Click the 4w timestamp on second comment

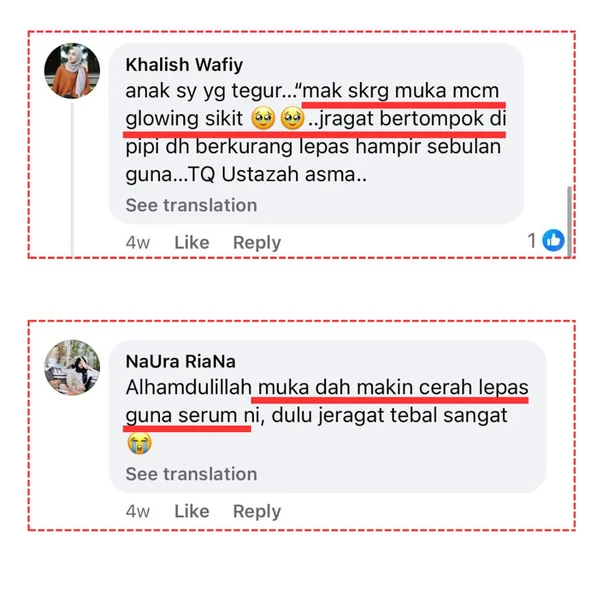[x=137, y=511]
